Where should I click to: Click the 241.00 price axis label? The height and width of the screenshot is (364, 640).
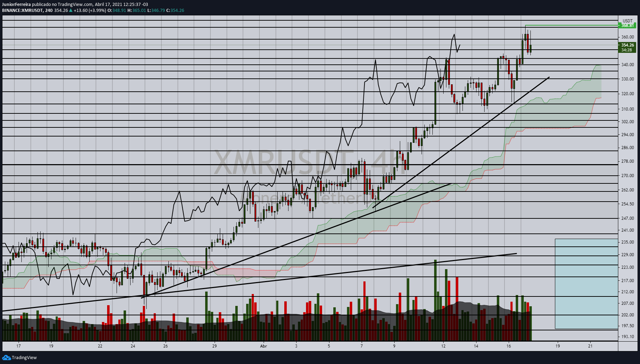627,230
